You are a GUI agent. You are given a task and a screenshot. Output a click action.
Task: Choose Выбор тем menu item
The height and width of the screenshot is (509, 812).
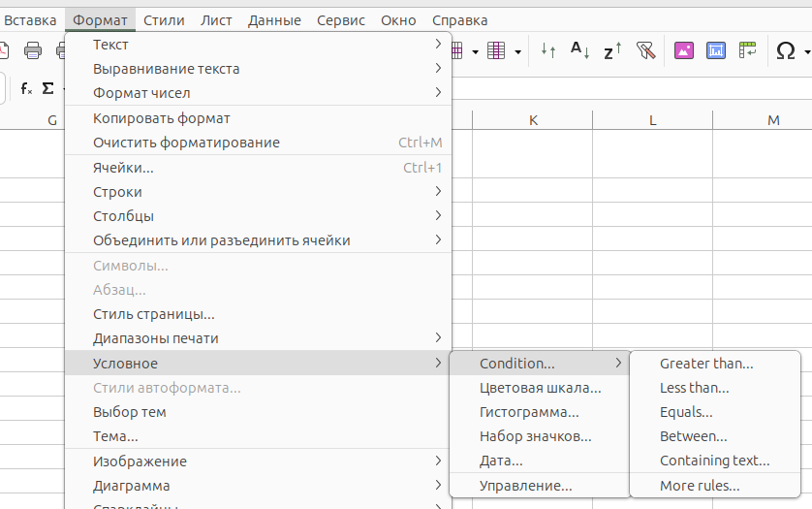click(259, 412)
